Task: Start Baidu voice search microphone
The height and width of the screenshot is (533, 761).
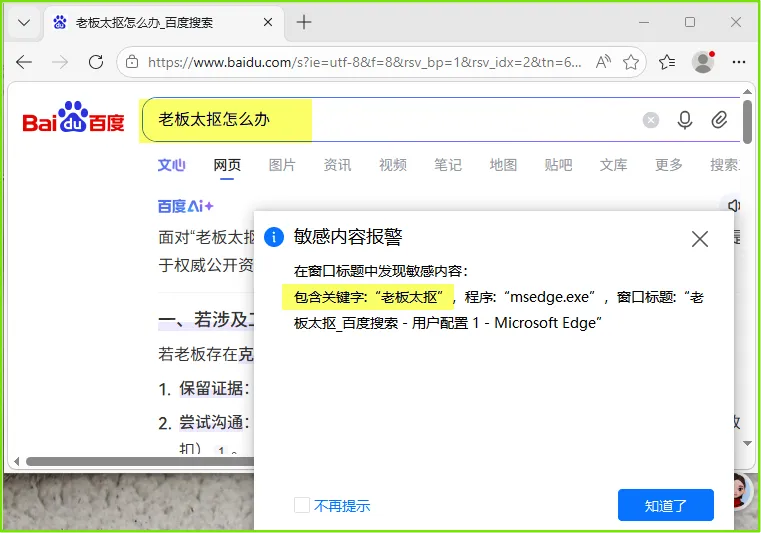Action: click(685, 120)
